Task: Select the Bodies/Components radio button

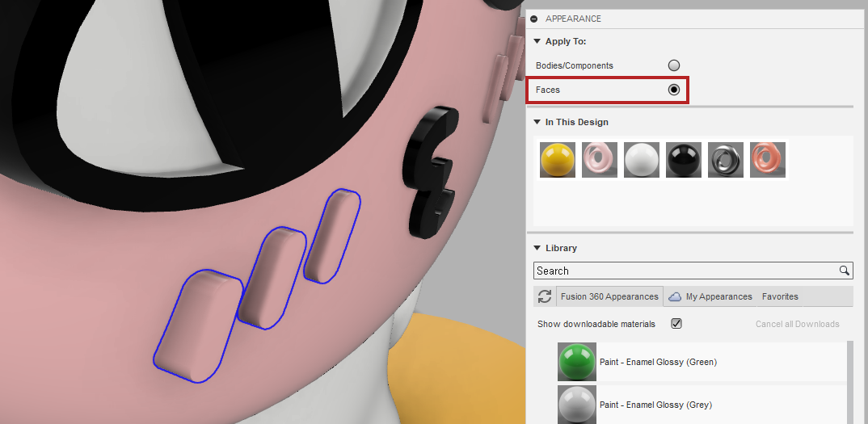Action: 674,65
